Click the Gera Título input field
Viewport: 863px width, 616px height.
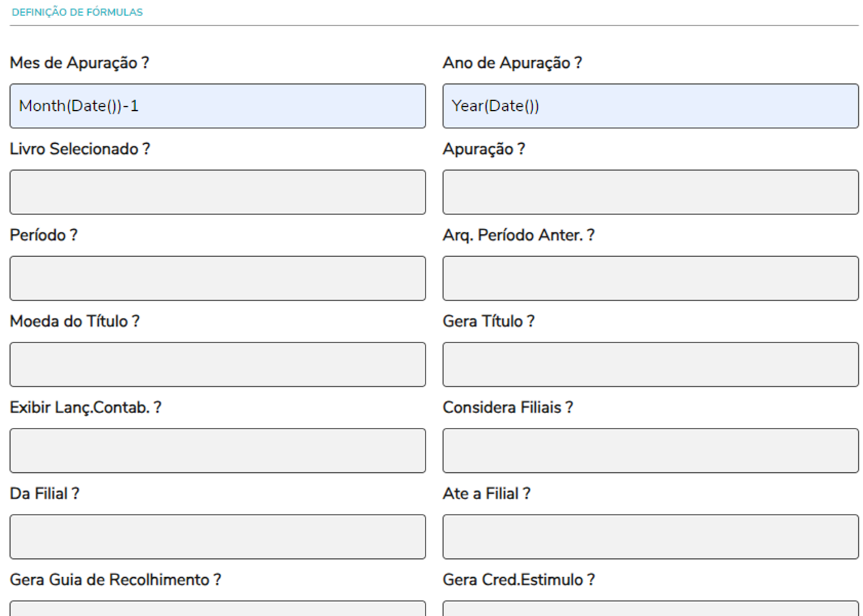tap(650, 364)
